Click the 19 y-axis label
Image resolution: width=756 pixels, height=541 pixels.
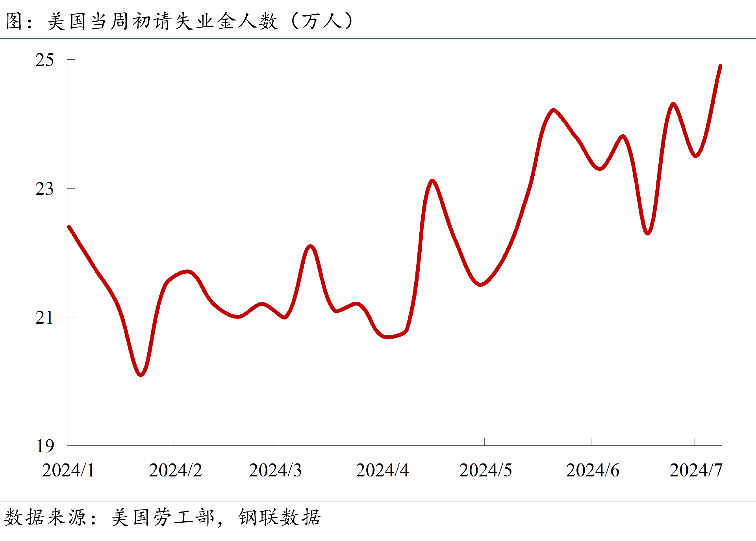45,446
